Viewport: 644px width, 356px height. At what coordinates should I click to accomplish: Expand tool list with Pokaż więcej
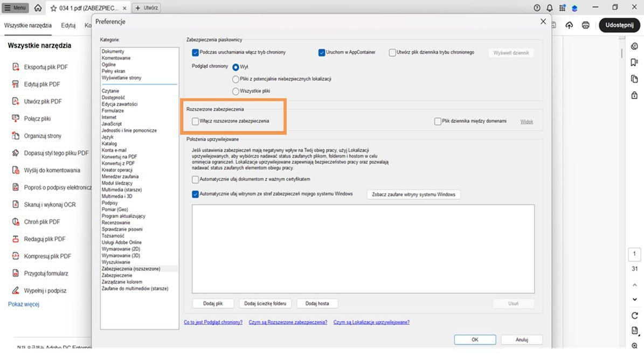[24, 304]
